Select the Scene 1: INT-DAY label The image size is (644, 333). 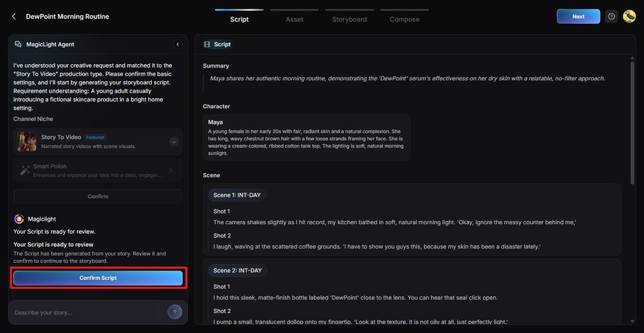[237, 195]
